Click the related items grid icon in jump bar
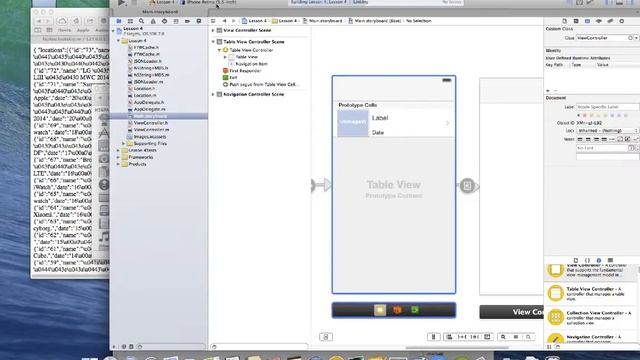The width and height of the screenshot is (640, 360). pyautogui.click(x=213, y=21)
